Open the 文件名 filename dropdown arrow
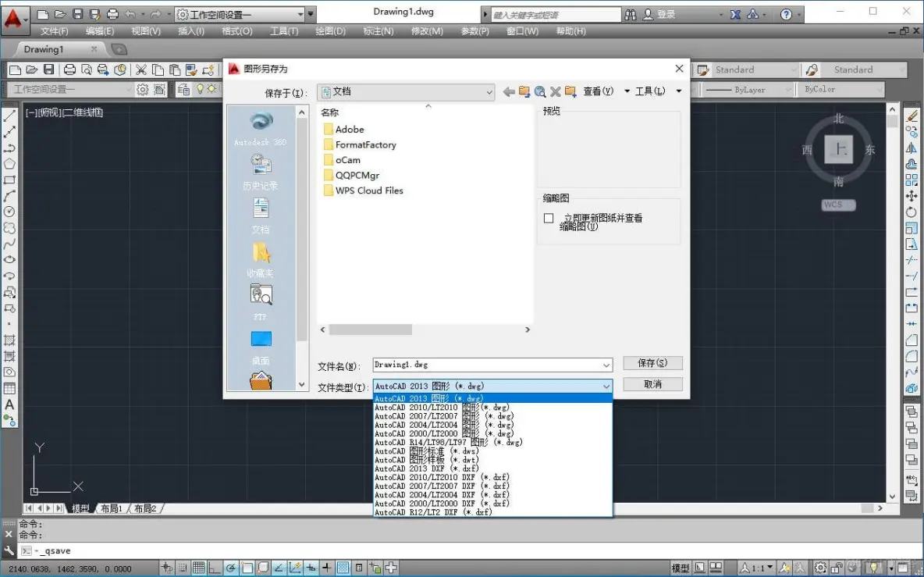The width and height of the screenshot is (924, 577). coord(606,365)
